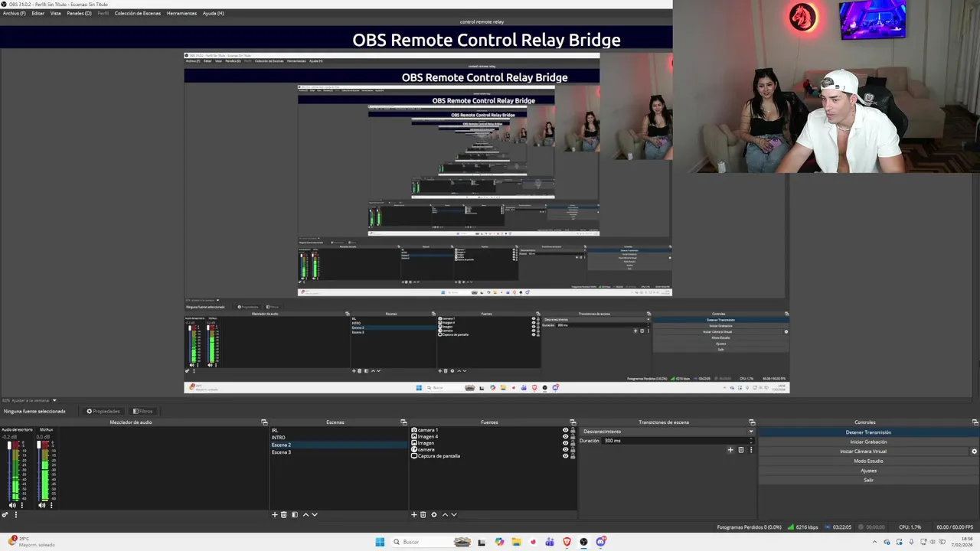Open Mic/Aux three-dot options menu

[x=51, y=505]
